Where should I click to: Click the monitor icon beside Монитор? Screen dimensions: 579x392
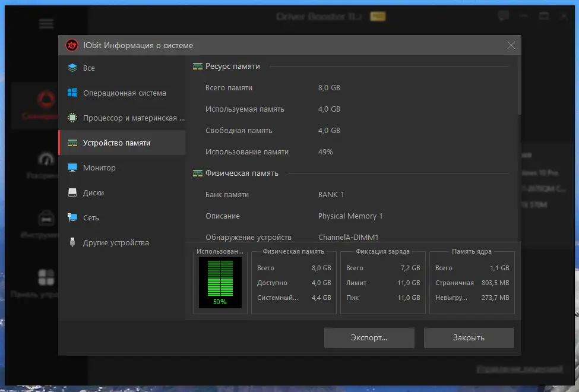pyautogui.click(x=74, y=167)
